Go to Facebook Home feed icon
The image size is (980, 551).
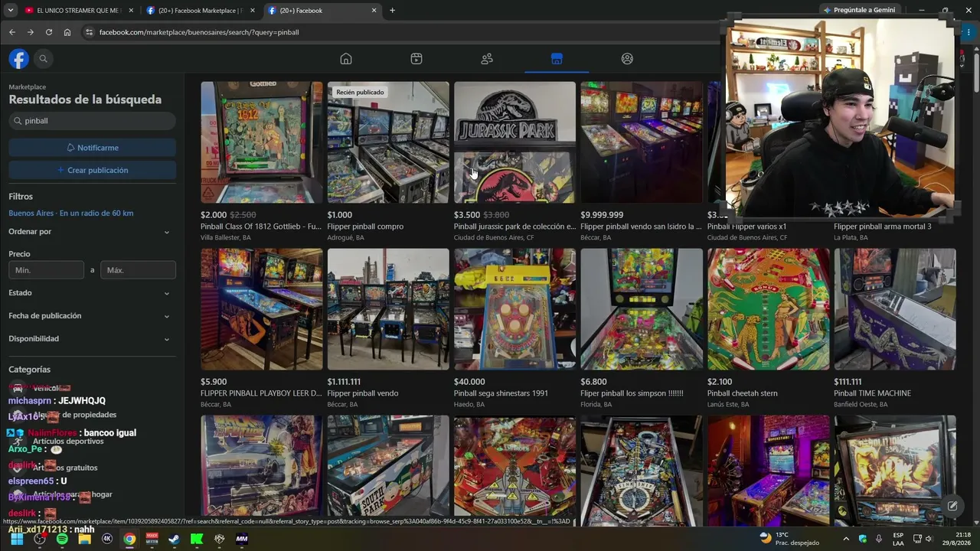click(x=346, y=59)
